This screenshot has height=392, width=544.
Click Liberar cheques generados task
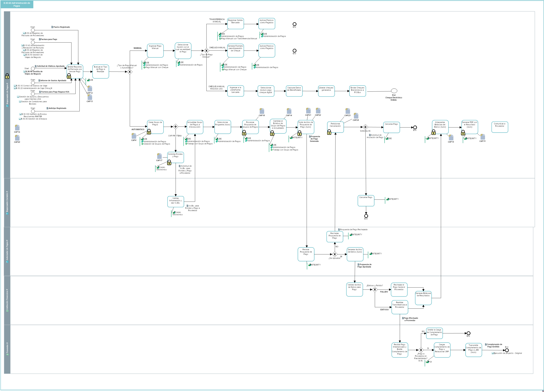[326, 91]
